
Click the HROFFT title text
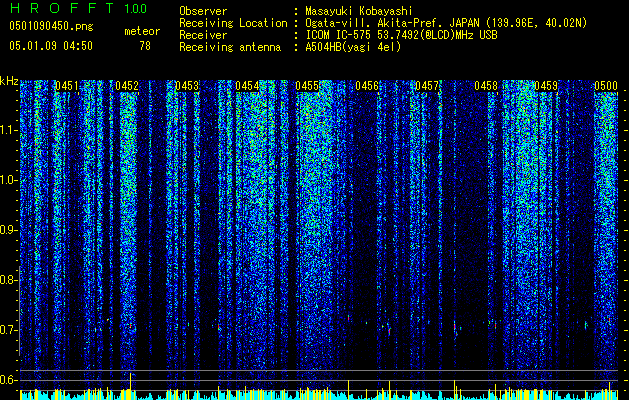coord(62,8)
